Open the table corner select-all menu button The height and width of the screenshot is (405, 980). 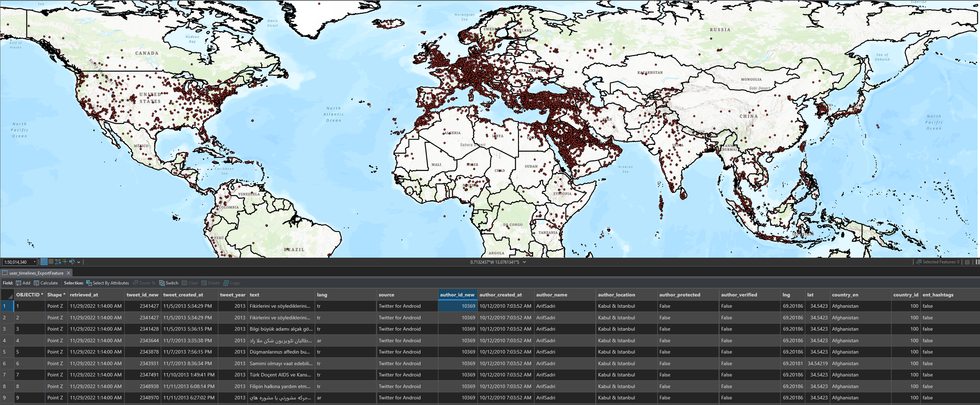tap(7, 295)
